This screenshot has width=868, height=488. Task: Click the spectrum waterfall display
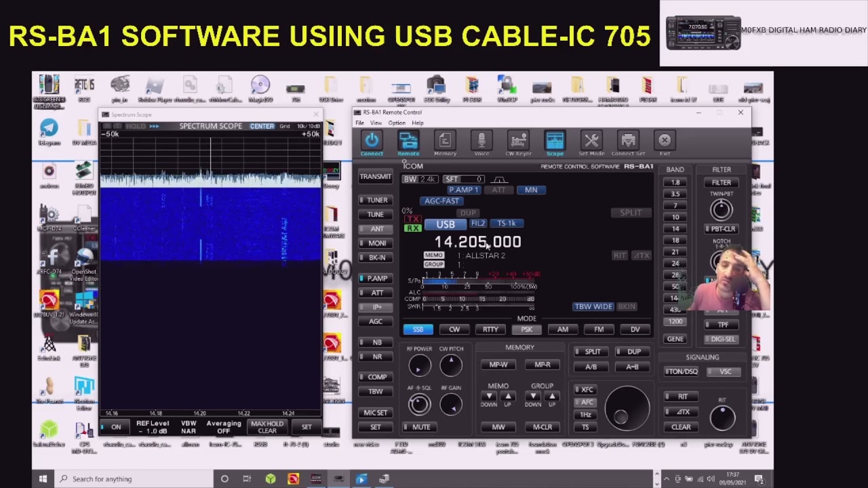tap(210, 224)
